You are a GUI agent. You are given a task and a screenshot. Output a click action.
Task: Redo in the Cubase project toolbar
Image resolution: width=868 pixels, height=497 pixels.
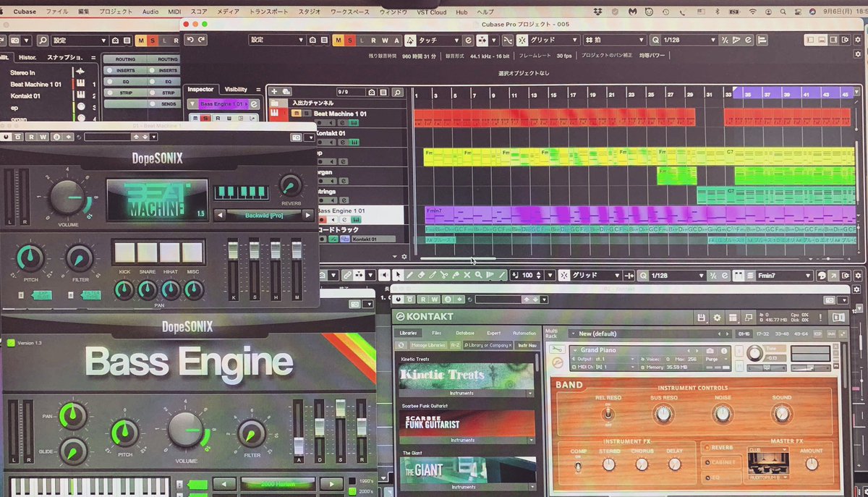[x=200, y=41]
